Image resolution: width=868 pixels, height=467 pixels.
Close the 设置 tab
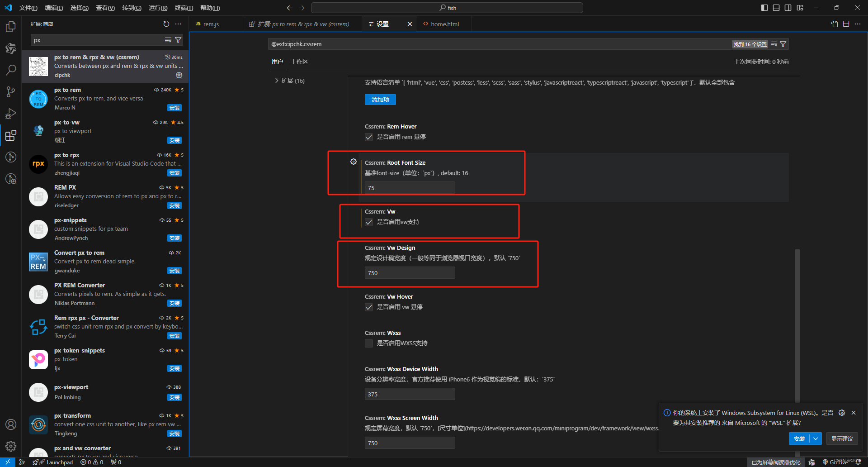coord(410,24)
